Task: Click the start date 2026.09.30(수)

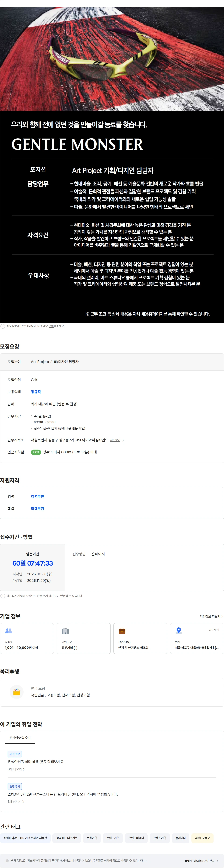Action: pos(40,574)
